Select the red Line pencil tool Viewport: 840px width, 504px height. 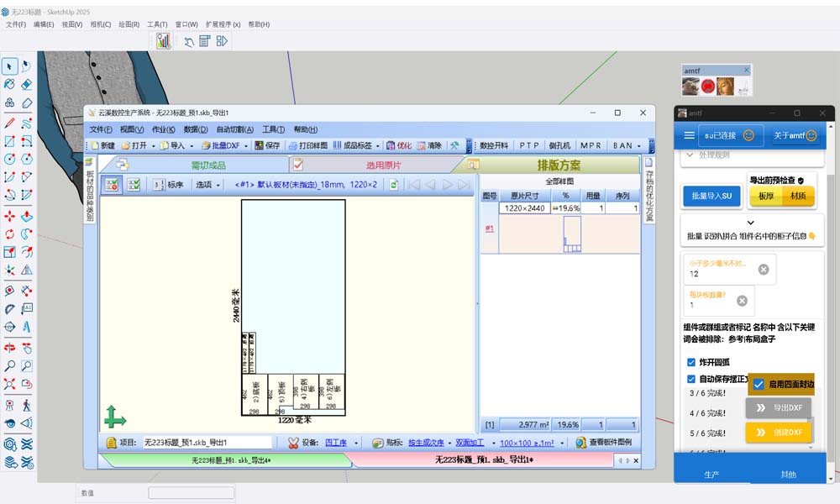[x=9, y=123]
